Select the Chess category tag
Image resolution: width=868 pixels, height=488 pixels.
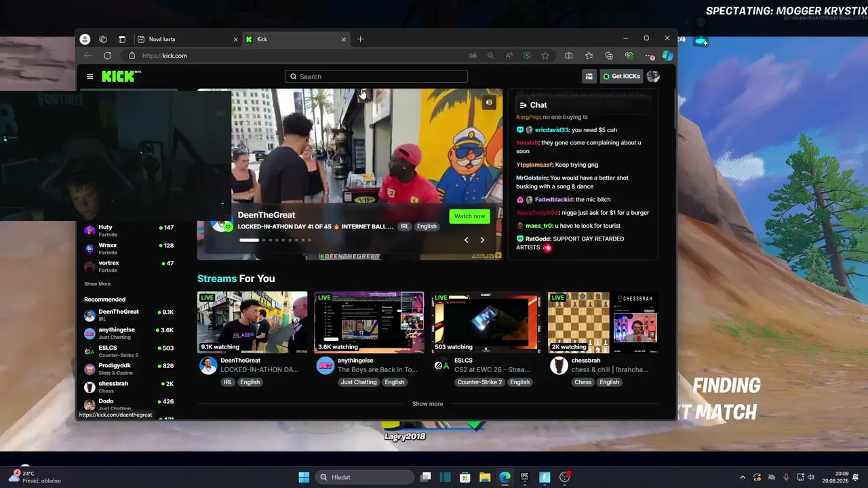click(583, 382)
